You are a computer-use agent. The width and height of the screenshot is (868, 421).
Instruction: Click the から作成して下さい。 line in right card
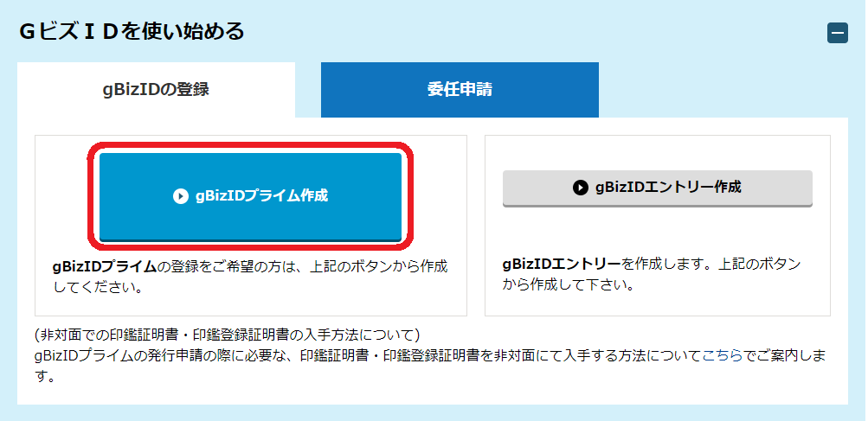[568, 285]
